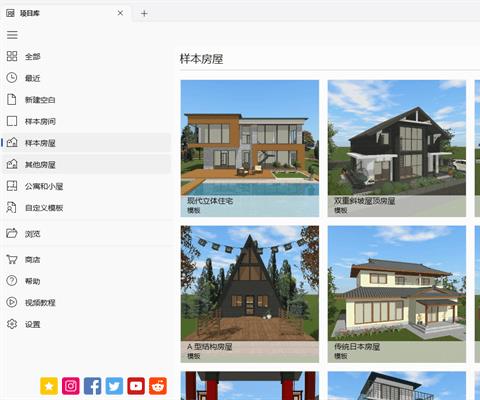Open 最近 recent projects clock icon
This screenshot has height=400, width=480.
(12, 78)
